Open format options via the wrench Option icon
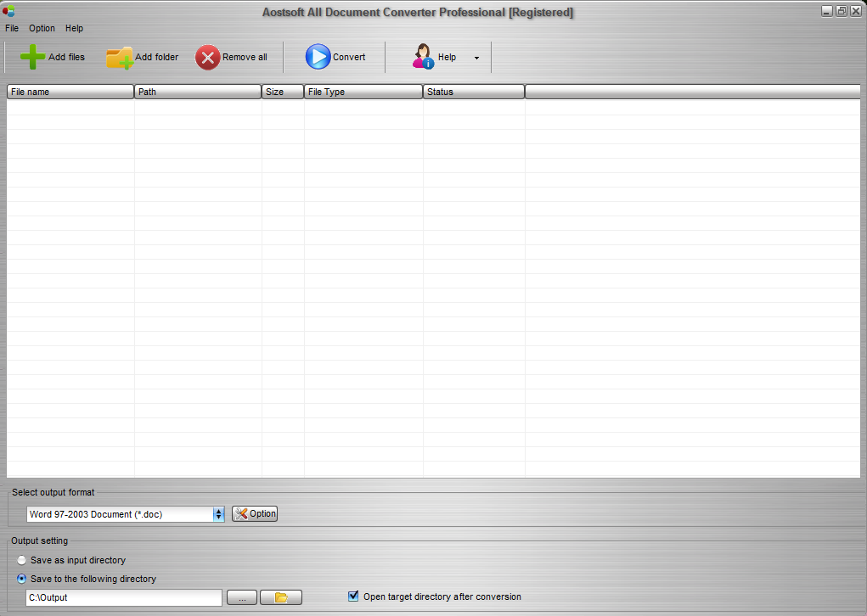 240,513
